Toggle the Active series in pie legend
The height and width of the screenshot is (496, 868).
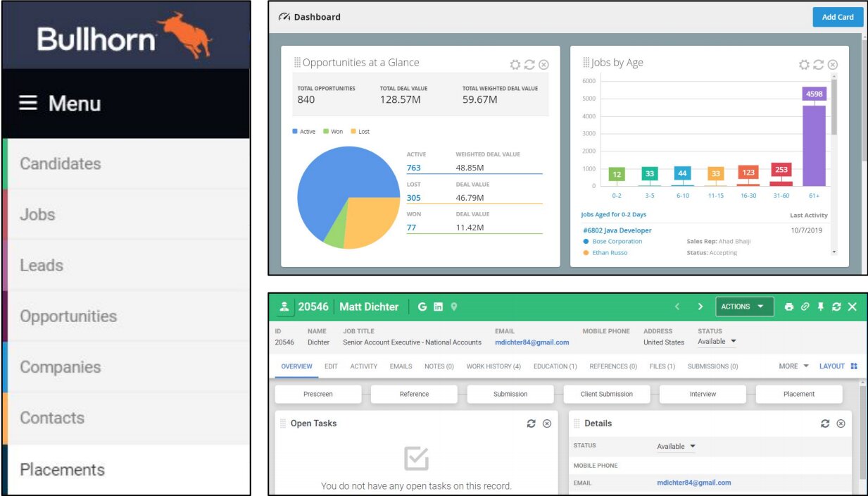pos(304,132)
